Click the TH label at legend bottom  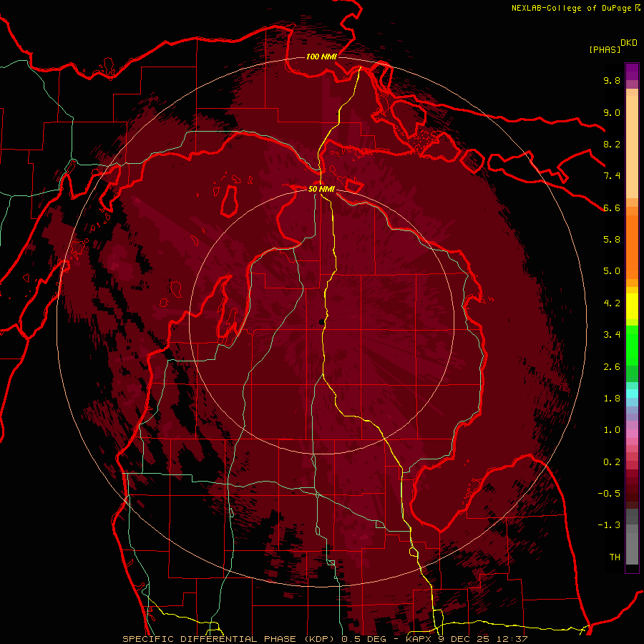pos(615,557)
